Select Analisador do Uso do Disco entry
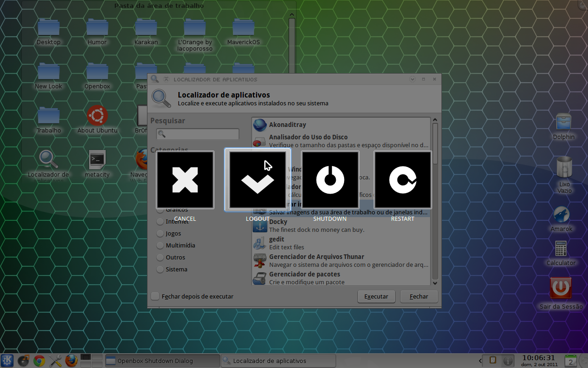588x368 pixels. point(341,141)
